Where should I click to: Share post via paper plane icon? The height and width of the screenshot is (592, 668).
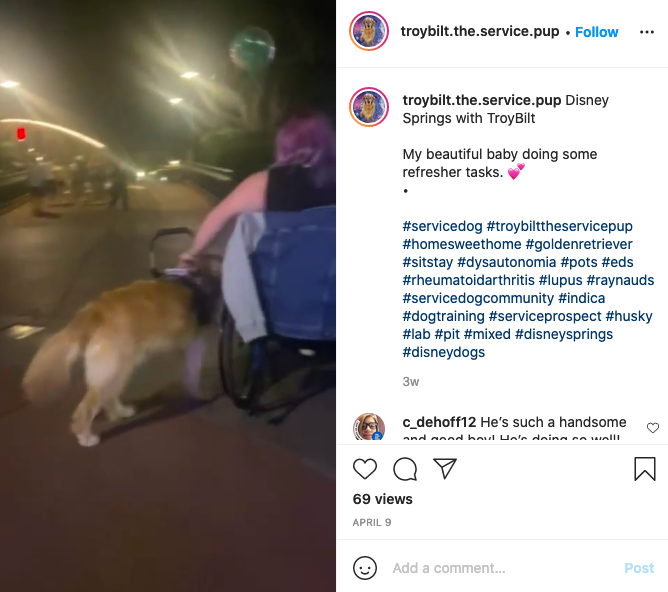[x=445, y=468]
